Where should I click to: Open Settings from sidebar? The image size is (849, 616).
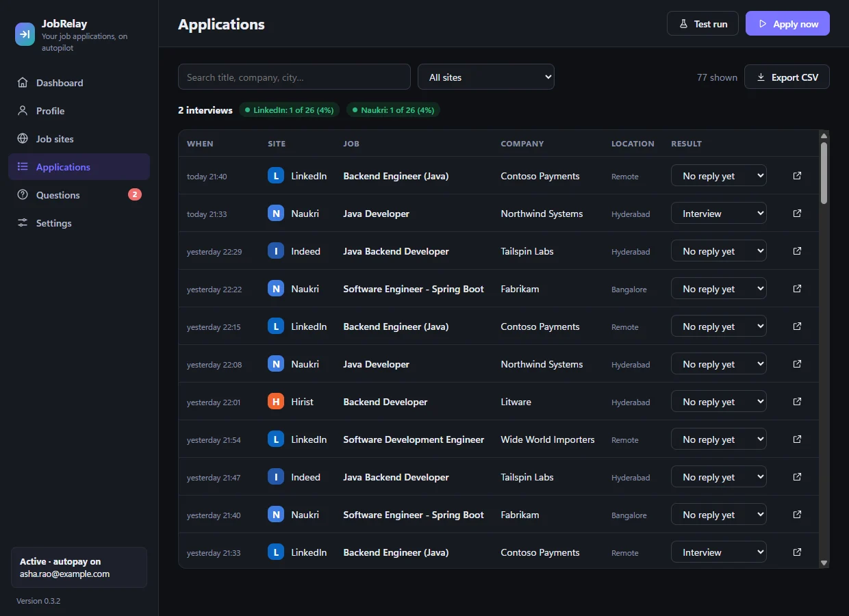79,223
